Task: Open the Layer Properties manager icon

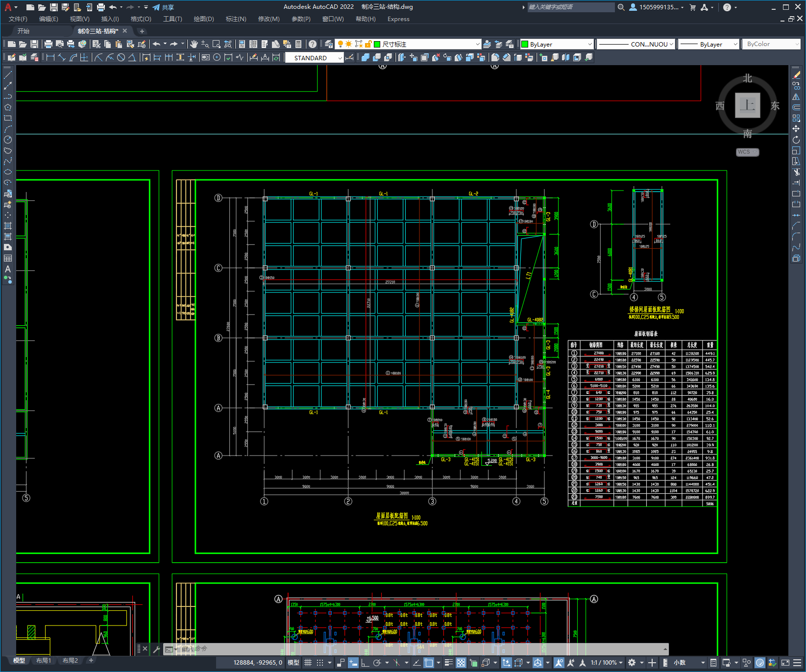Action: coord(329,44)
